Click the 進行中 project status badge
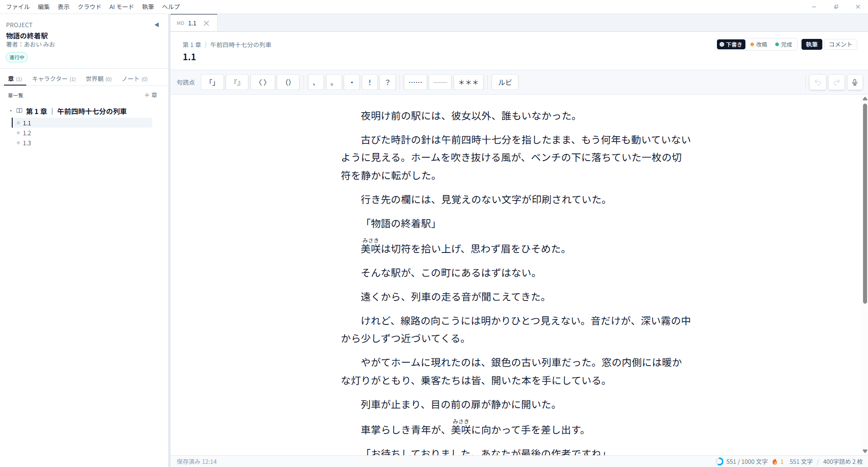 (x=17, y=57)
